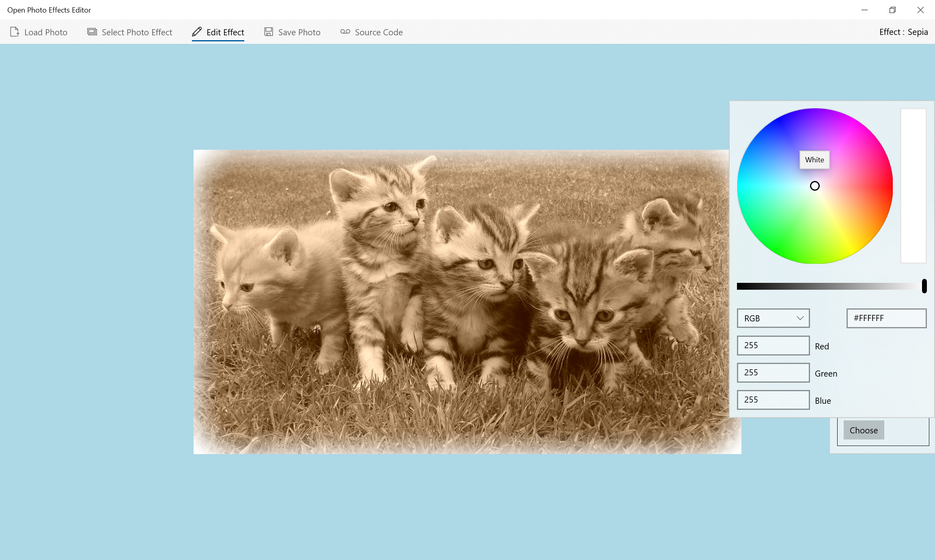Viewport: 935px width, 560px height.
Task: Switch to the Edit Effect label
Action: [225, 32]
